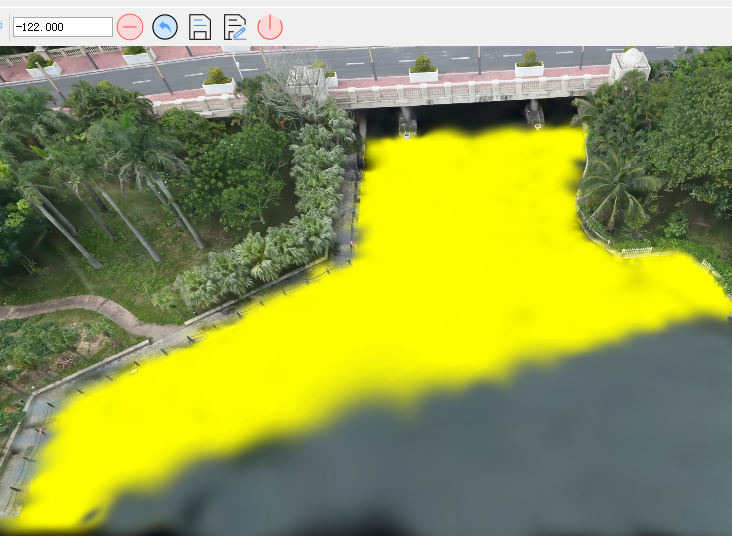Open save-as icon with blue pencil
Image resolution: width=732 pixels, height=536 pixels.
point(235,27)
